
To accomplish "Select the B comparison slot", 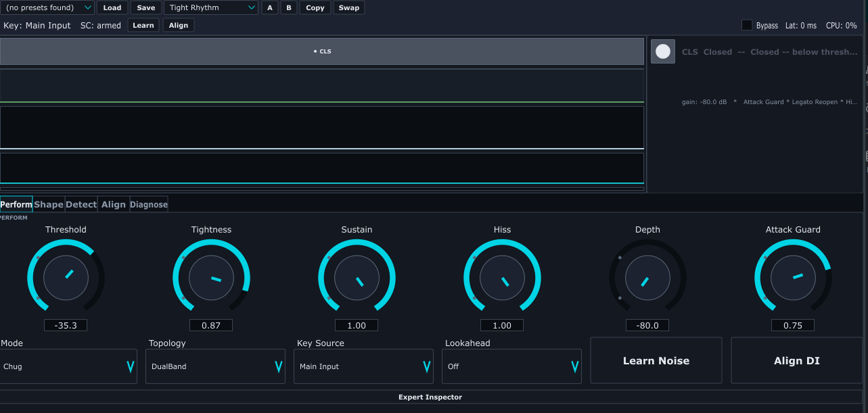I will (x=289, y=7).
